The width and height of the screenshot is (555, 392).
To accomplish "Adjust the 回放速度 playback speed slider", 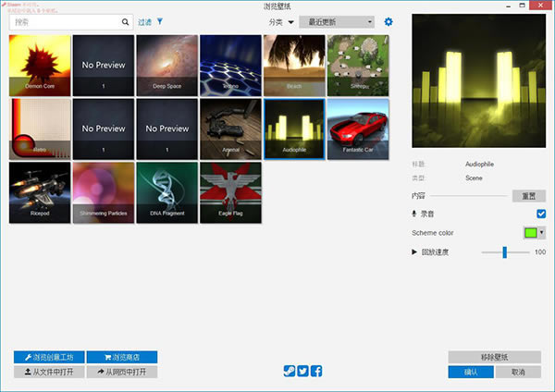I will point(505,252).
